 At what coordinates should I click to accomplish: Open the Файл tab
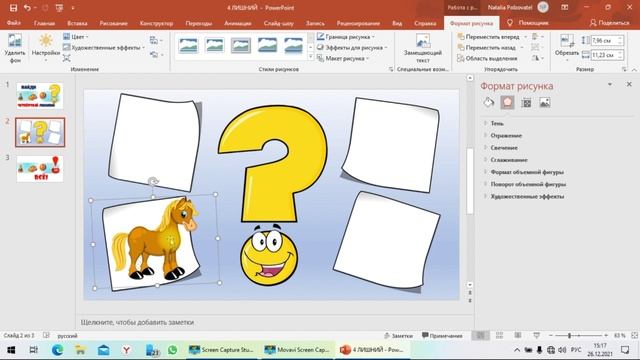pyautogui.click(x=13, y=23)
